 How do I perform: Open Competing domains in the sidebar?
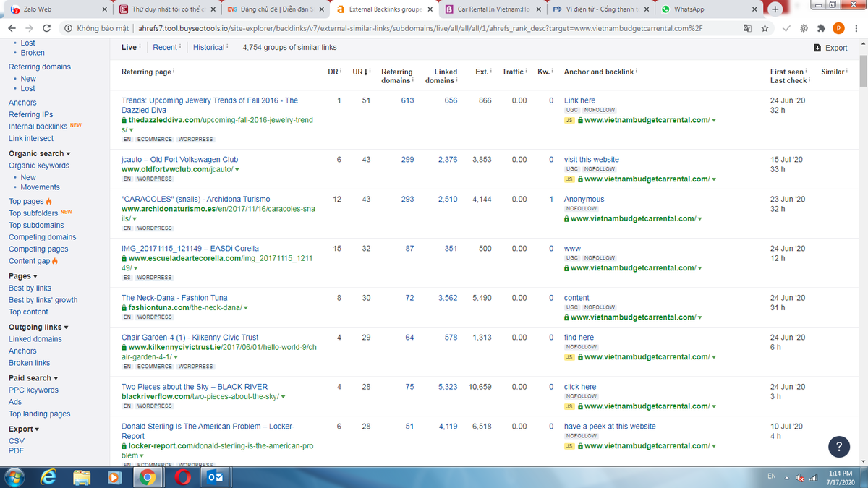coord(42,237)
